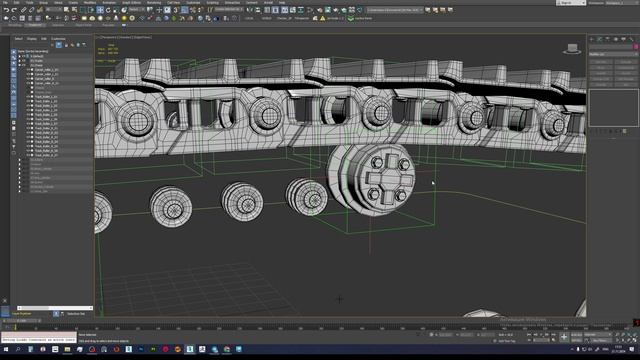Click the Unlink Selection icon
640x360 pixels.
coord(31,10)
